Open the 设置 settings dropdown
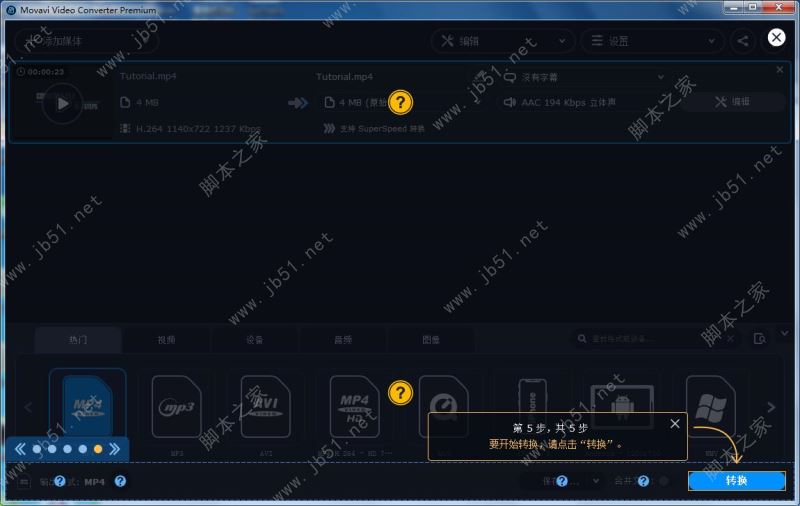Screen dimensions: 800x506 653,41
